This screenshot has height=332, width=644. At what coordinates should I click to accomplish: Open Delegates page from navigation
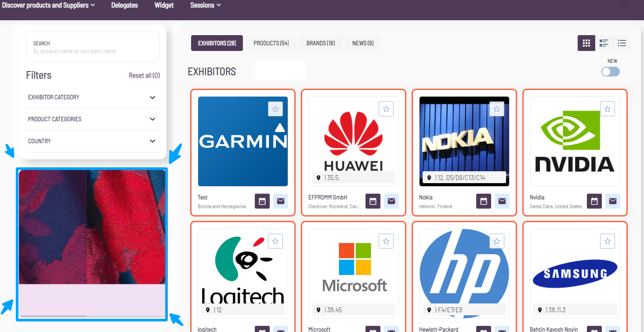pos(124,5)
